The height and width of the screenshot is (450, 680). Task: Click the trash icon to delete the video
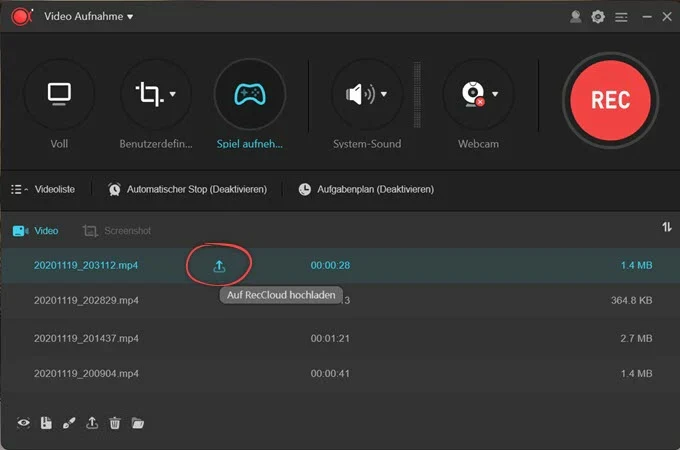click(x=114, y=423)
